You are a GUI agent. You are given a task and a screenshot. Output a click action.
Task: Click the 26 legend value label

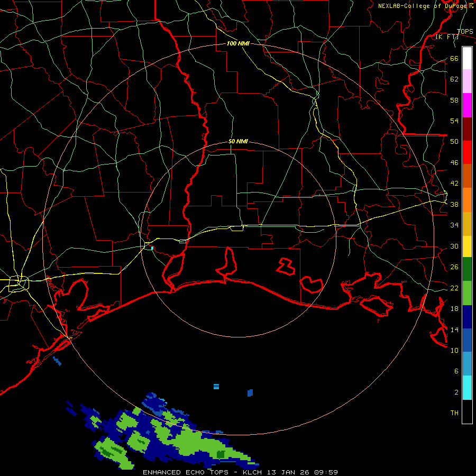(454, 267)
